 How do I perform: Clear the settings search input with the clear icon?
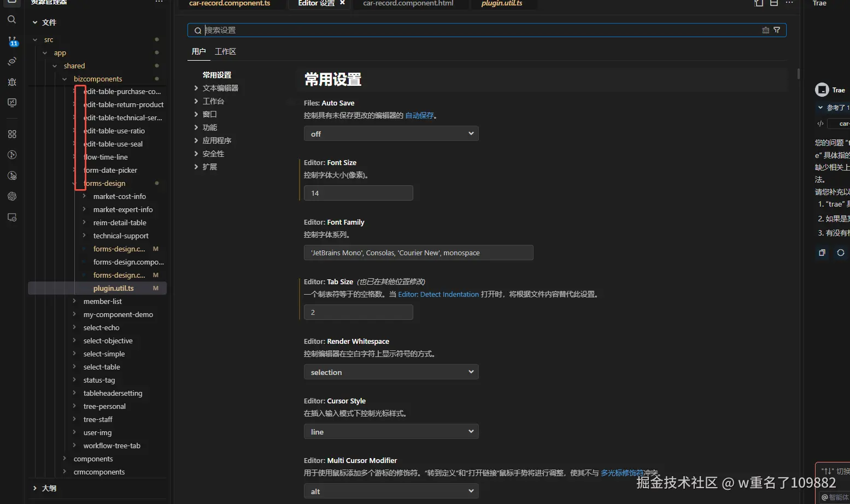point(765,30)
